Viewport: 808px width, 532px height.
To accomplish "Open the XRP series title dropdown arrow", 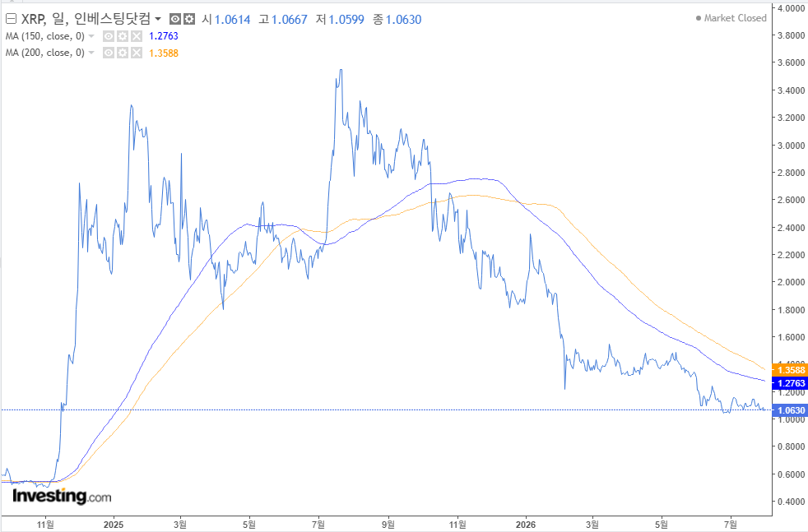I will [x=158, y=20].
